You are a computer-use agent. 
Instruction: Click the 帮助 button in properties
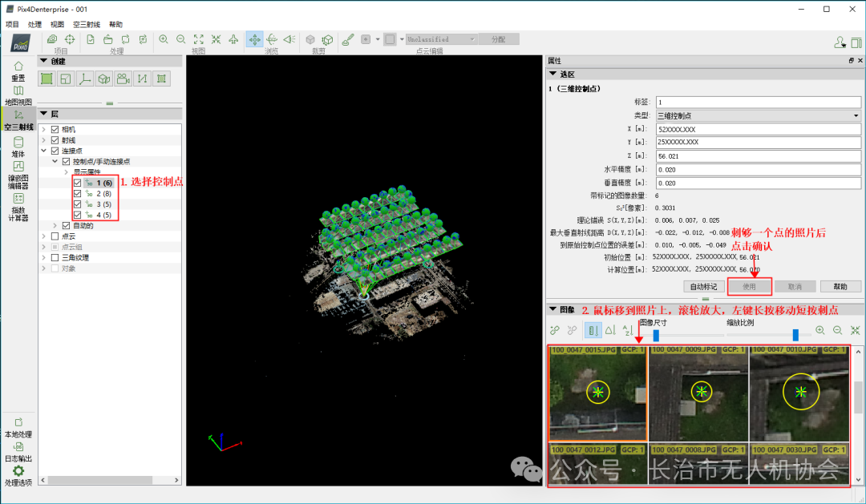[x=840, y=287]
